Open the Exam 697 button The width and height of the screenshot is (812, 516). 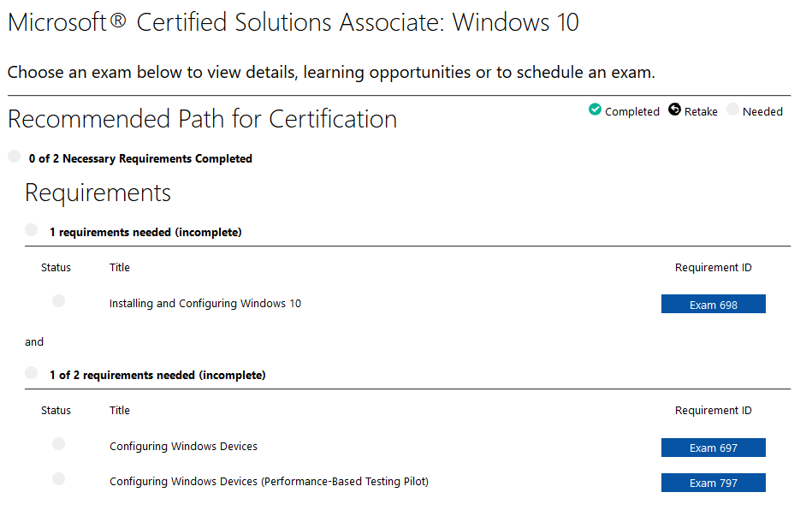click(x=713, y=448)
